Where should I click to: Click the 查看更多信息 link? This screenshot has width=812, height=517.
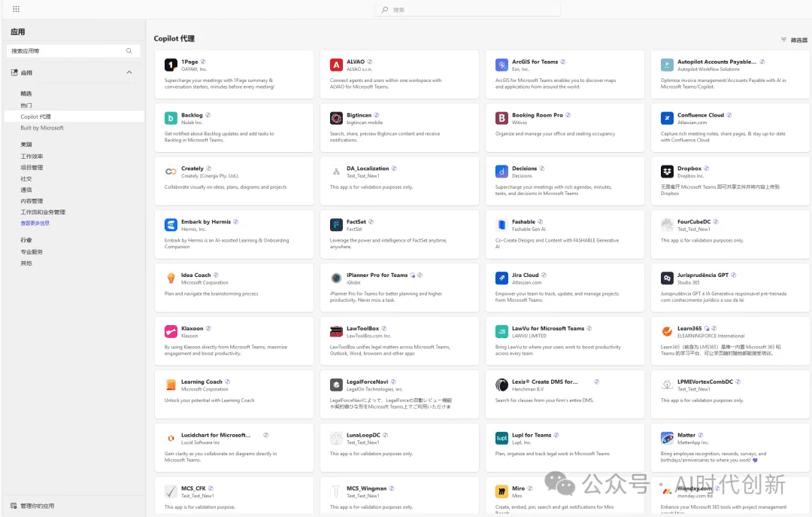[x=35, y=224]
